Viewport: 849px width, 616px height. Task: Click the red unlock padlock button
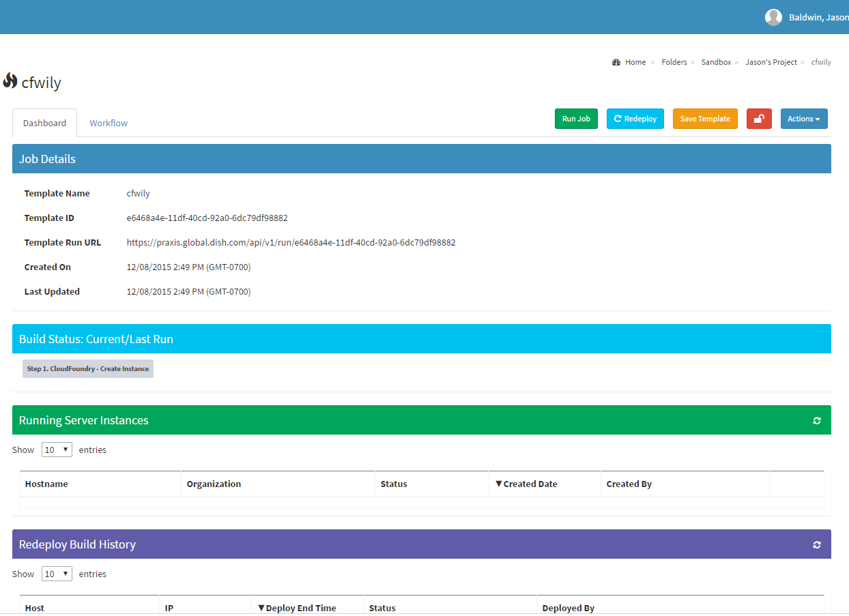[759, 119]
